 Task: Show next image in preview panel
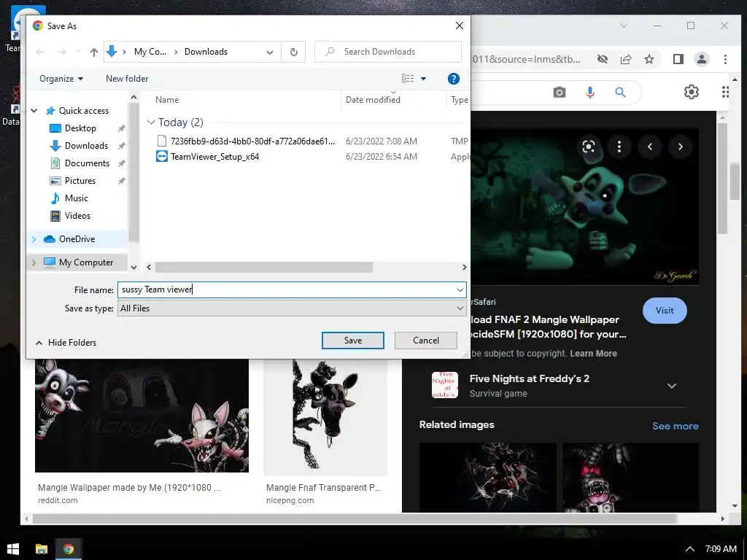click(x=681, y=146)
